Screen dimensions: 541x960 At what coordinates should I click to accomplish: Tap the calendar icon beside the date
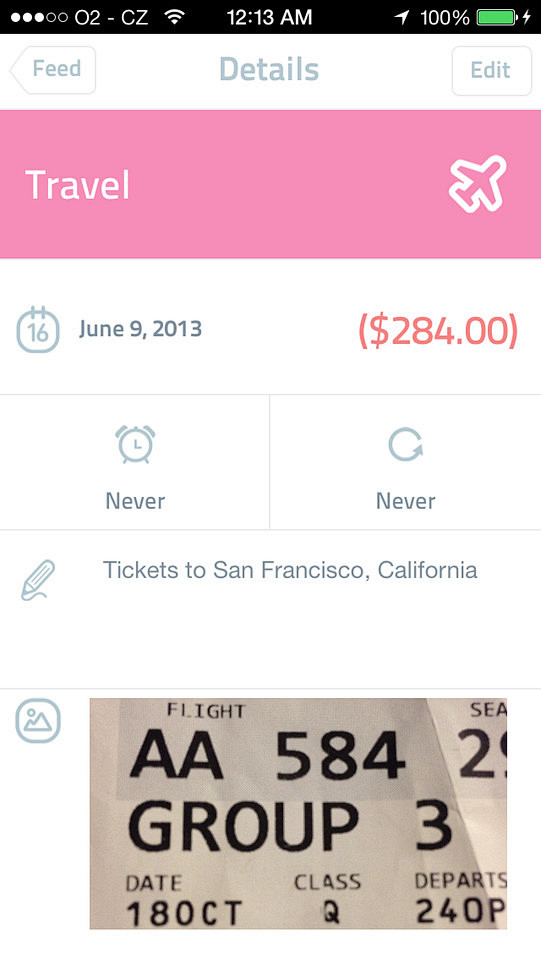click(x=38, y=330)
